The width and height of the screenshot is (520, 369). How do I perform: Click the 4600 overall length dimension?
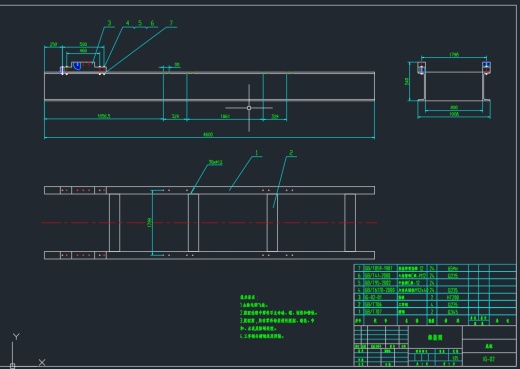[208, 134]
